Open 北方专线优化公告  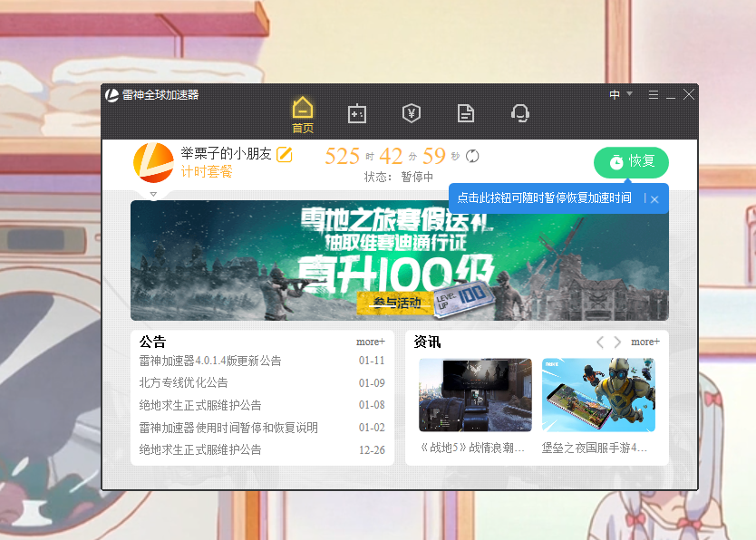(183, 383)
